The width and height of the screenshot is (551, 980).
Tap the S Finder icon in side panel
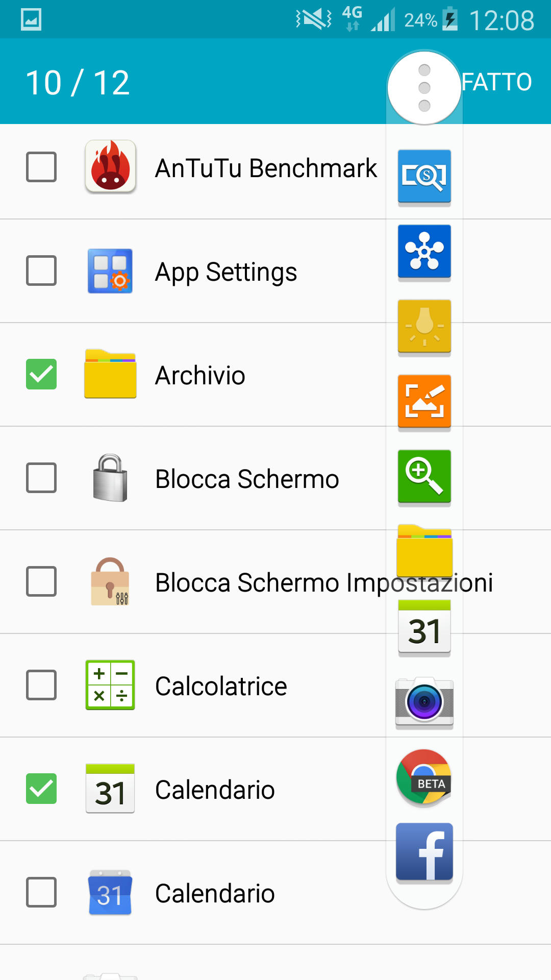(x=424, y=176)
